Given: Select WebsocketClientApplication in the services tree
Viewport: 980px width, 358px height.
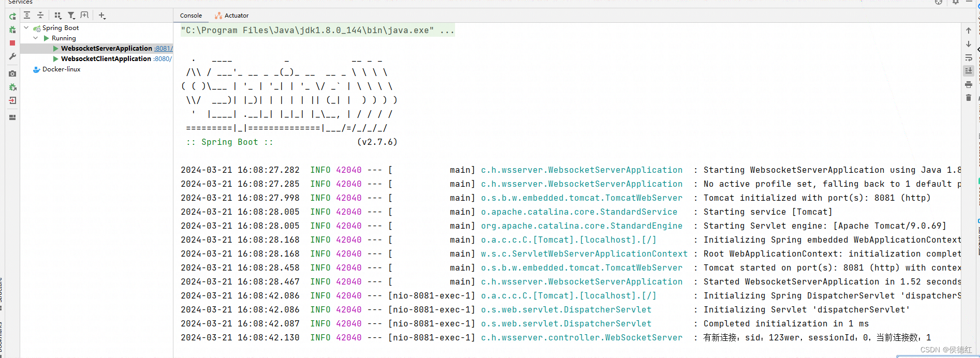Looking at the screenshot, I should pos(106,59).
